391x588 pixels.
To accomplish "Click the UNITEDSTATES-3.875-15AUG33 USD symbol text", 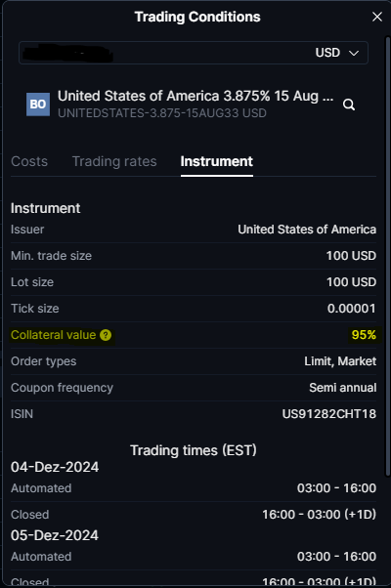I will 162,113.
